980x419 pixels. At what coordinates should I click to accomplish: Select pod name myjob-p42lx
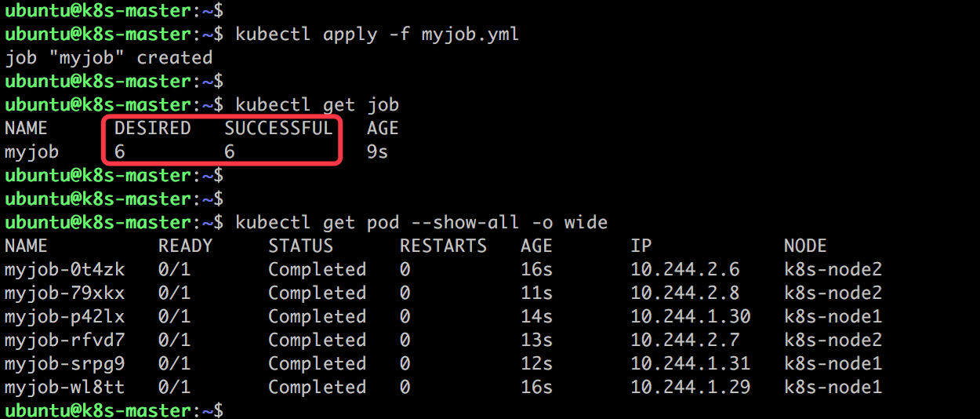pos(64,317)
